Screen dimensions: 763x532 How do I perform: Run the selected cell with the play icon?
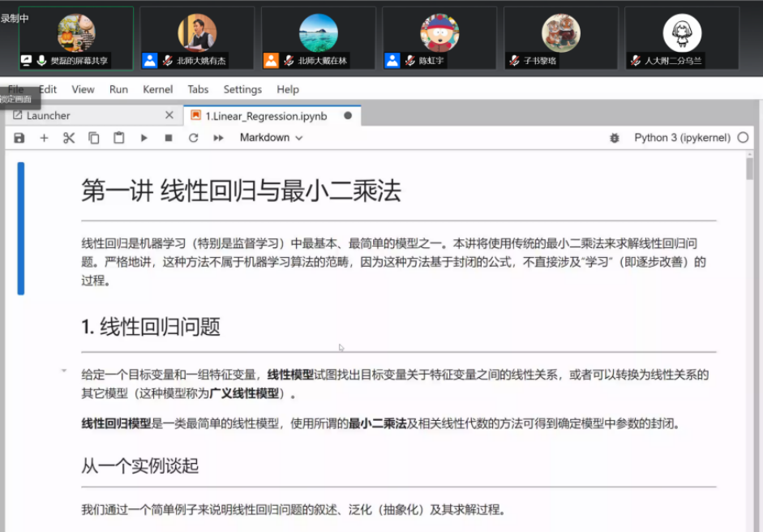[144, 138]
